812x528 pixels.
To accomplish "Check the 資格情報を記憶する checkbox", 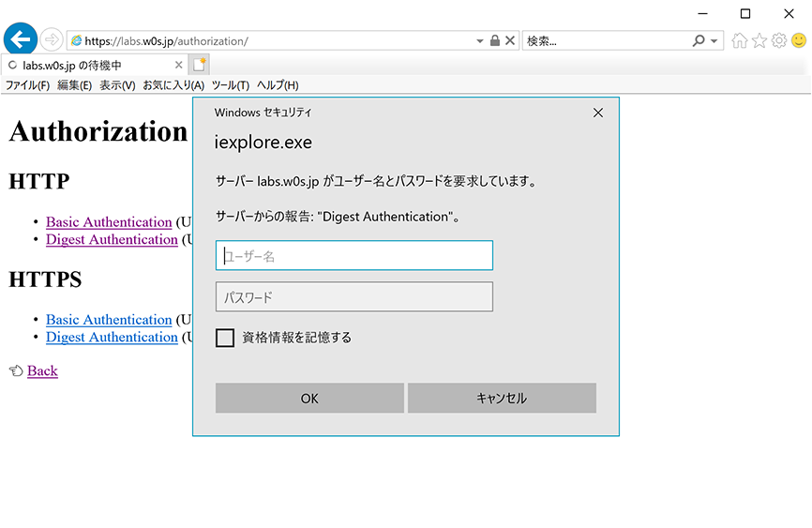I will coord(225,338).
